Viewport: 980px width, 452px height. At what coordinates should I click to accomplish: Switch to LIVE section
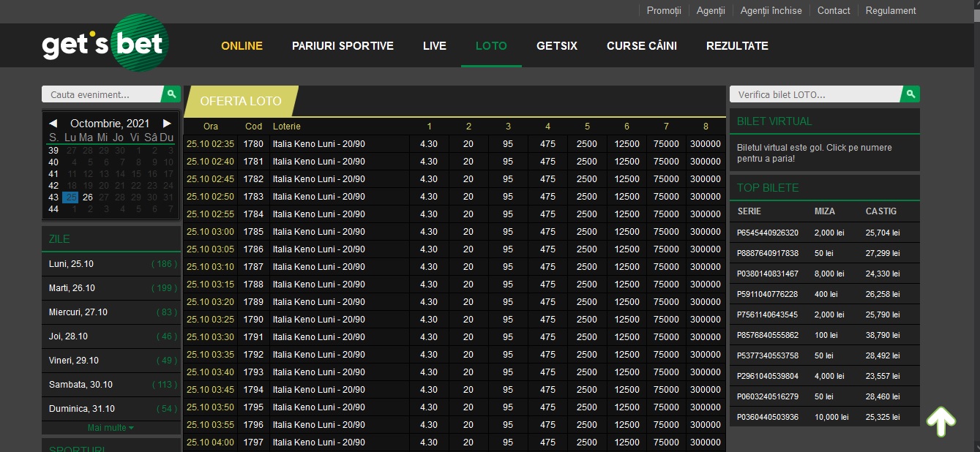click(435, 45)
